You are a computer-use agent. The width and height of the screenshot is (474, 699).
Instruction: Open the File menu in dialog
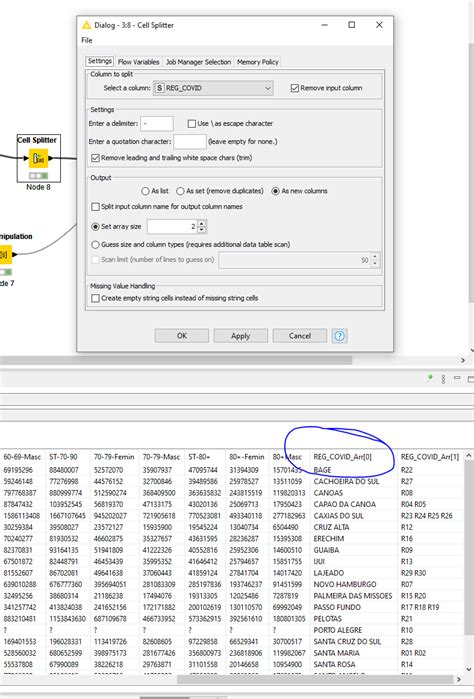(87, 40)
